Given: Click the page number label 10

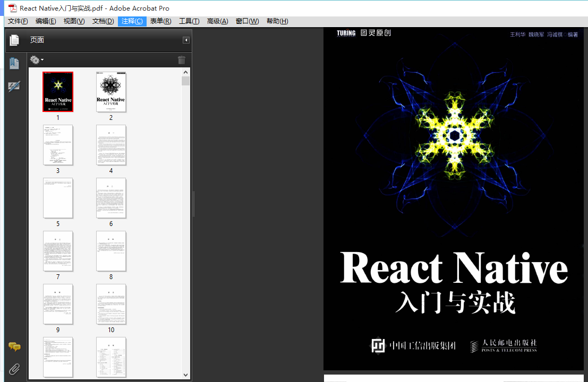Looking at the screenshot, I should 111,330.
